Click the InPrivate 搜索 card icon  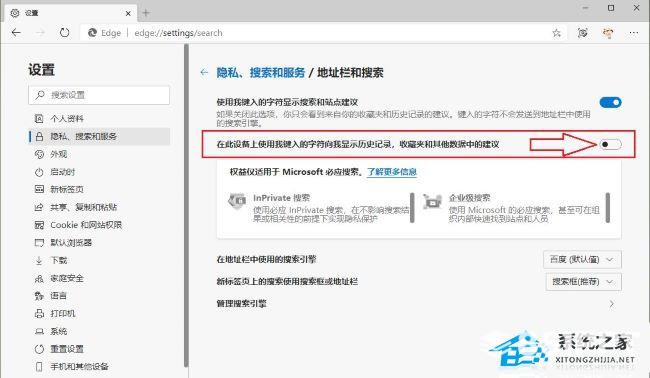(x=237, y=201)
